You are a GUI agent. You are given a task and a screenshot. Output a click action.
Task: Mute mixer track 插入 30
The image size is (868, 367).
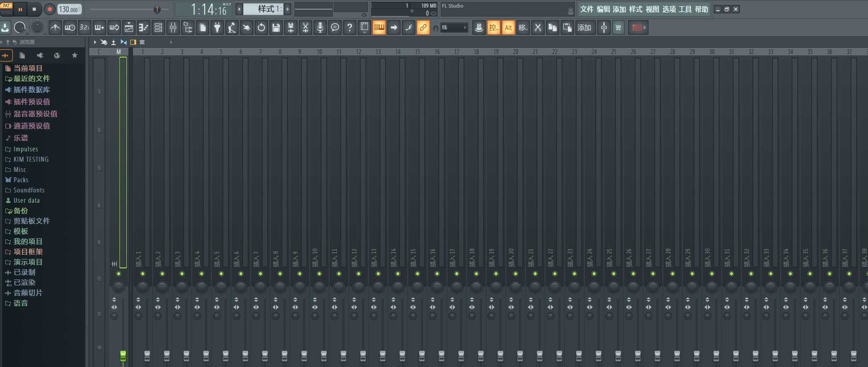(x=712, y=274)
